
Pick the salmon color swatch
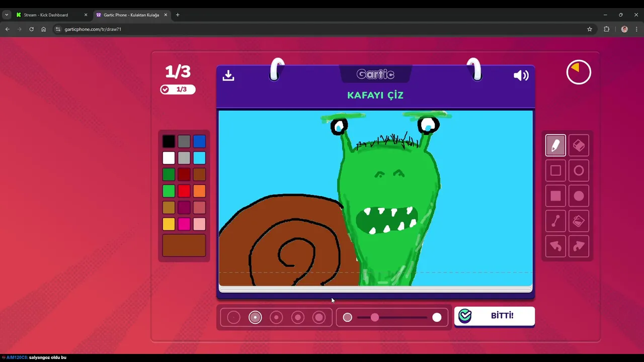click(x=199, y=208)
